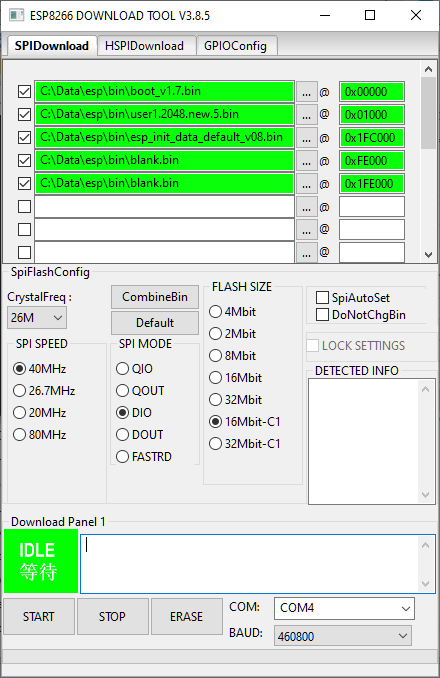Expand the COM port dropdown
The width and height of the screenshot is (440, 678).
point(344,608)
